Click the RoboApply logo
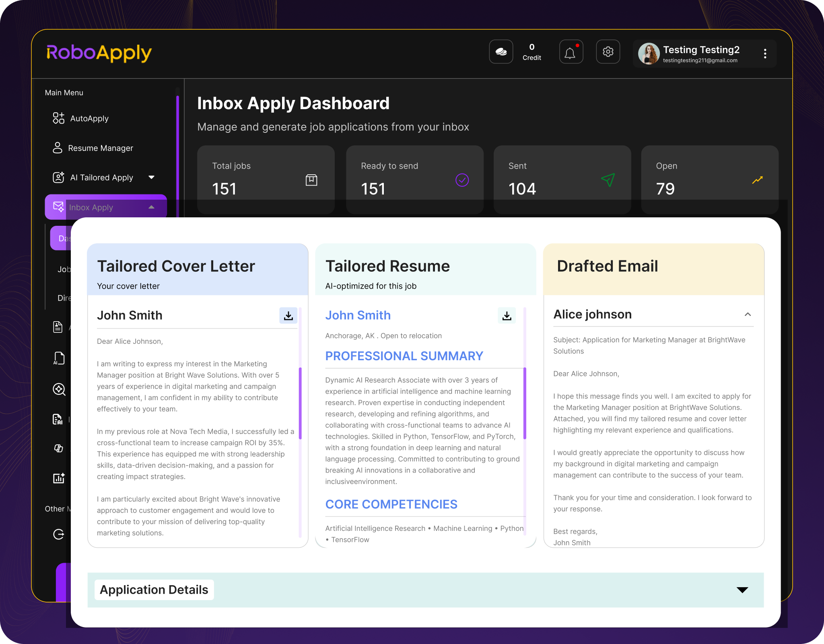Image resolution: width=824 pixels, height=644 pixels. pos(99,53)
